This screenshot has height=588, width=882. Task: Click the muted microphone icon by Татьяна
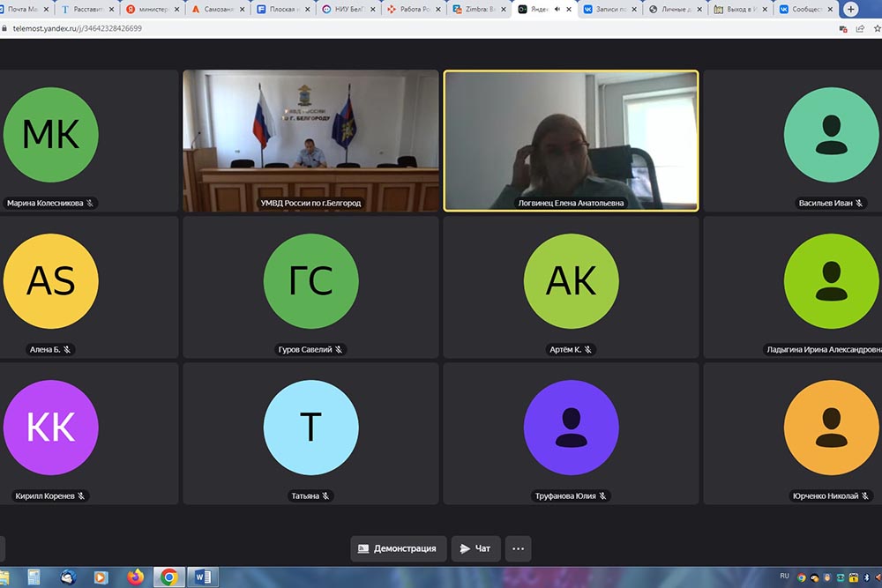click(x=325, y=496)
